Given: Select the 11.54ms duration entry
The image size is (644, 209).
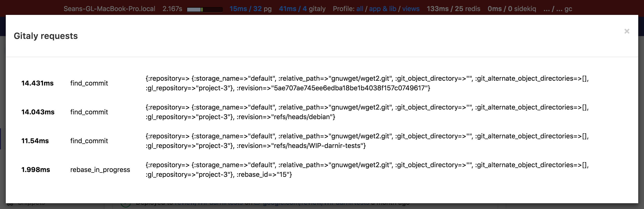Looking at the screenshot, I should click(x=35, y=141).
